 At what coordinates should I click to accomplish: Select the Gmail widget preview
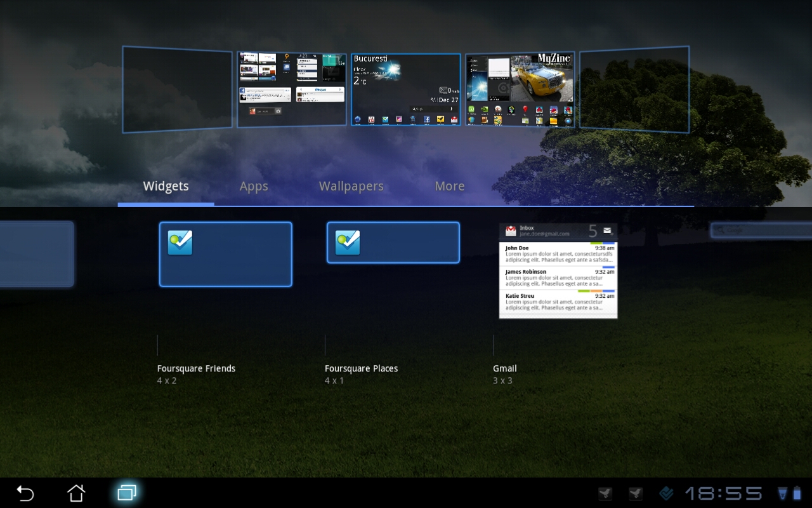[558, 271]
